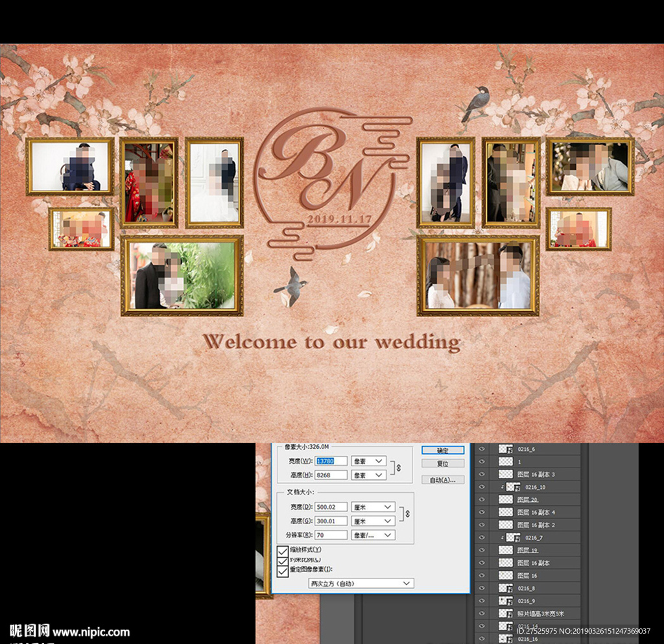Image resolution: width=664 pixels, height=644 pixels.
Task: Open the pixel width unit 像素 dropdown
Action: pyautogui.click(x=368, y=461)
